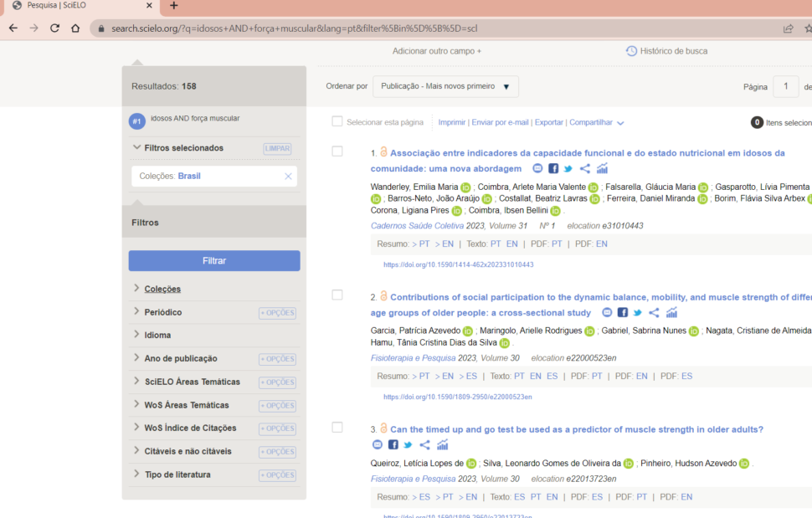Viewport: 812px width, 518px height.
Task: Open comment bubble icon for result 3
Action: (x=378, y=445)
